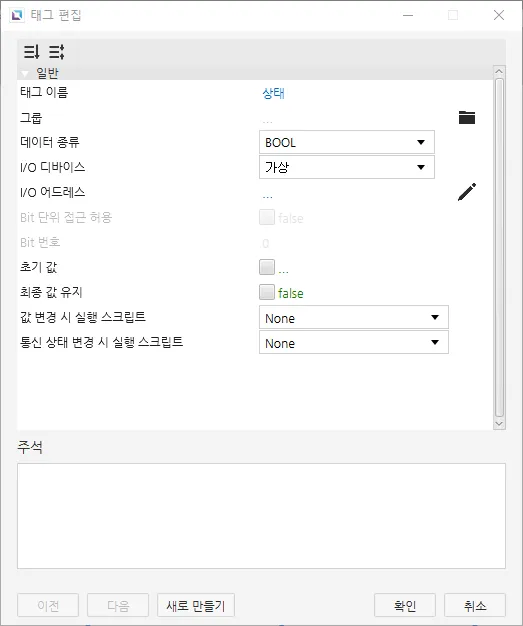
Task: Click the pencil icon to edit I/O address
Action: click(x=467, y=192)
